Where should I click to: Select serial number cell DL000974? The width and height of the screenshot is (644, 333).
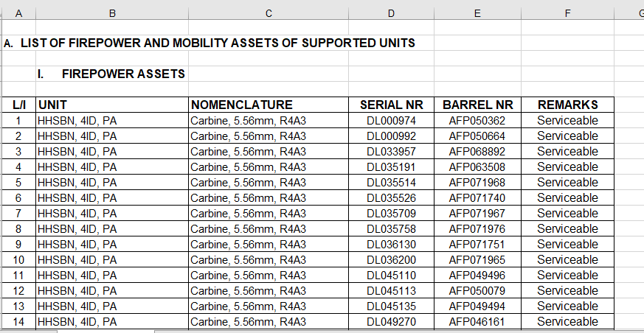(391, 120)
